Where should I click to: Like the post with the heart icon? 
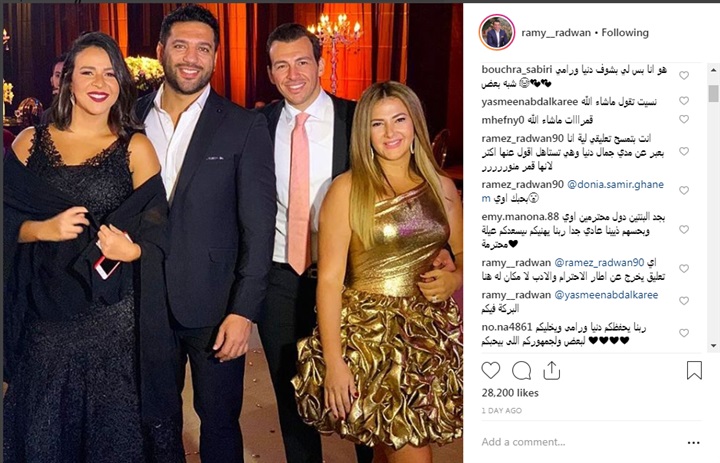click(490, 370)
